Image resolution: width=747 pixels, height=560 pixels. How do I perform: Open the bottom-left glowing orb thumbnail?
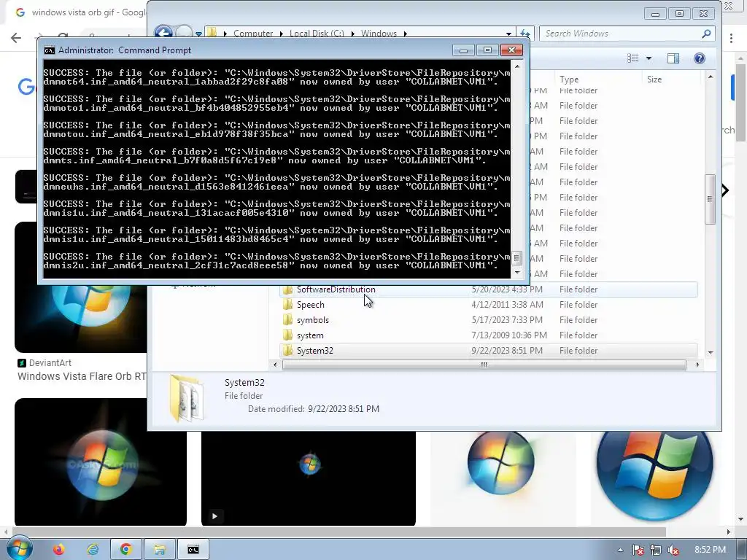[x=101, y=462]
